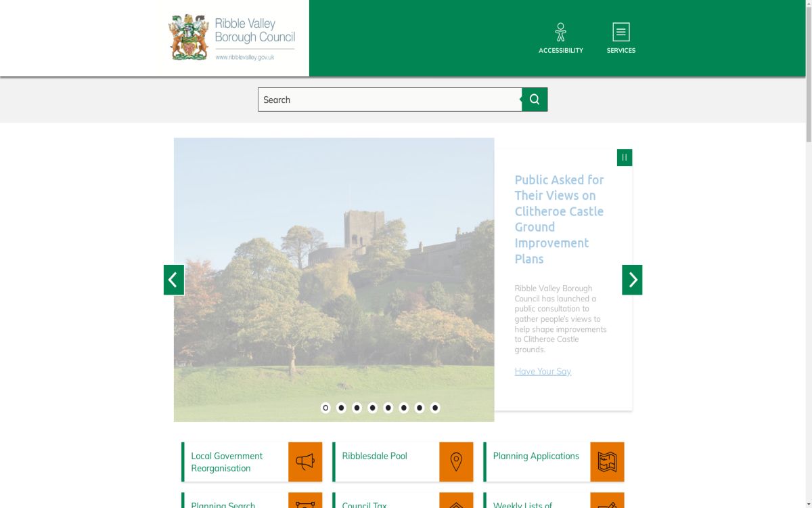Screen dimensions: 812x508
Task: Click the Planning Search tile icon
Action: [x=305, y=503]
